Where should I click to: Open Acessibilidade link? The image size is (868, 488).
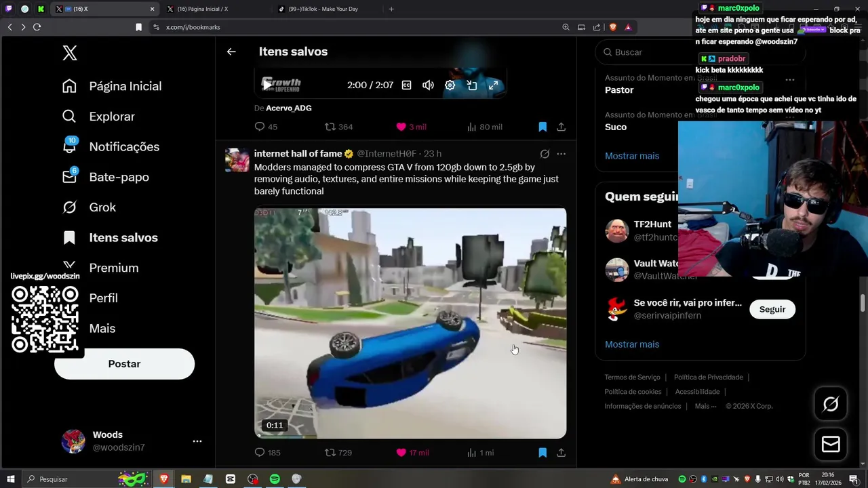(697, 392)
